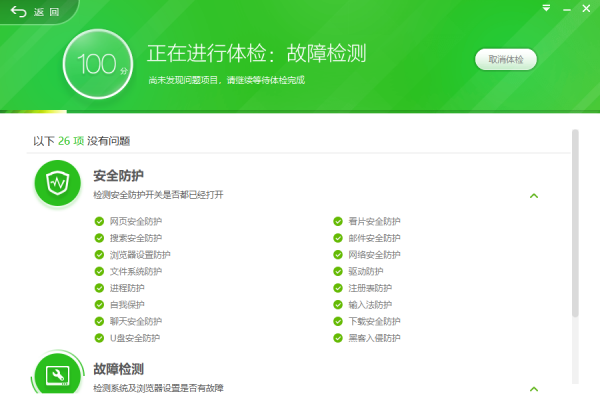Select the 聊天安全防护 item text
The width and height of the screenshot is (600, 400).
(x=136, y=321)
